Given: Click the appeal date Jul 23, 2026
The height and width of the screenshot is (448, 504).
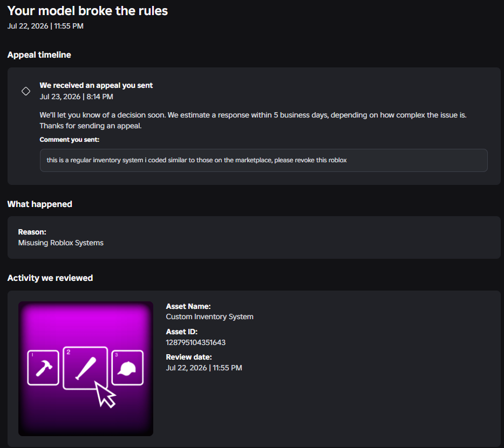Looking at the screenshot, I should tap(60, 97).
